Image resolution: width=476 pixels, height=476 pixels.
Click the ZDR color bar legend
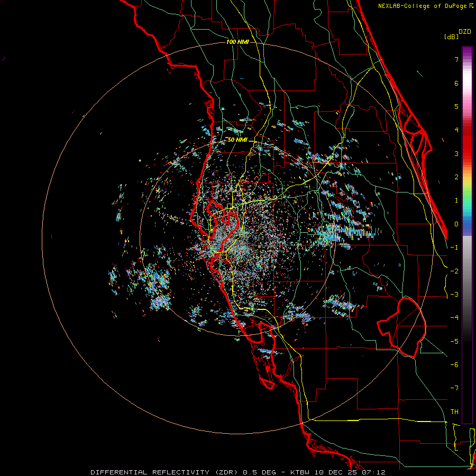coord(467,235)
